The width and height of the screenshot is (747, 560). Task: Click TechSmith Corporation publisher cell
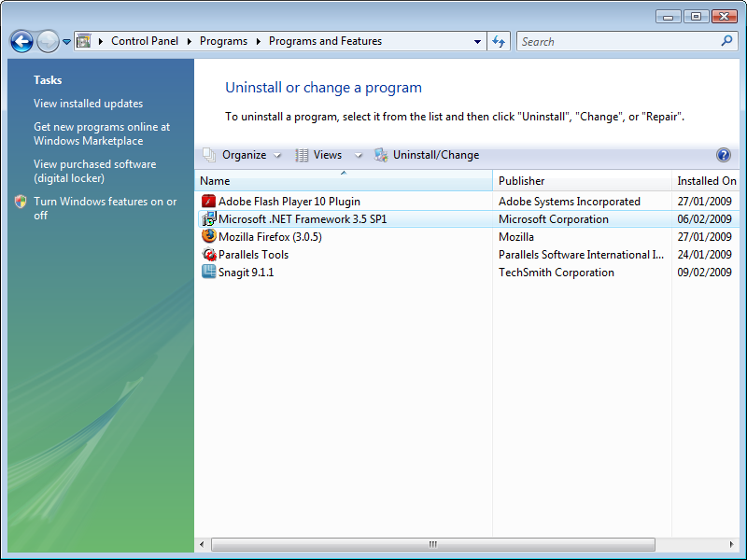557,273
